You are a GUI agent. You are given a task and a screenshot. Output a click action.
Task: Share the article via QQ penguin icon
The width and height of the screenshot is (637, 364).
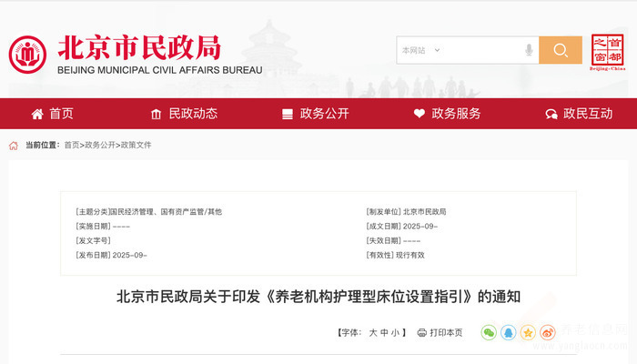pos(509,333)
